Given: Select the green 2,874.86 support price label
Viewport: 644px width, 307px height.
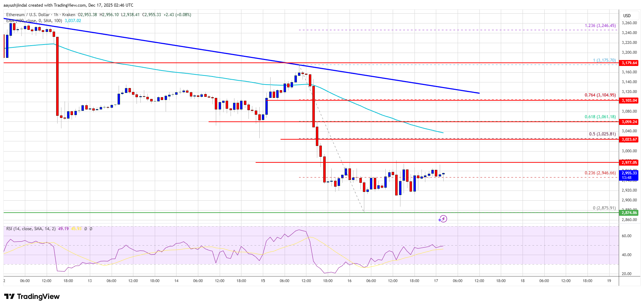Looking at the screenshot, I should point(629,213).
